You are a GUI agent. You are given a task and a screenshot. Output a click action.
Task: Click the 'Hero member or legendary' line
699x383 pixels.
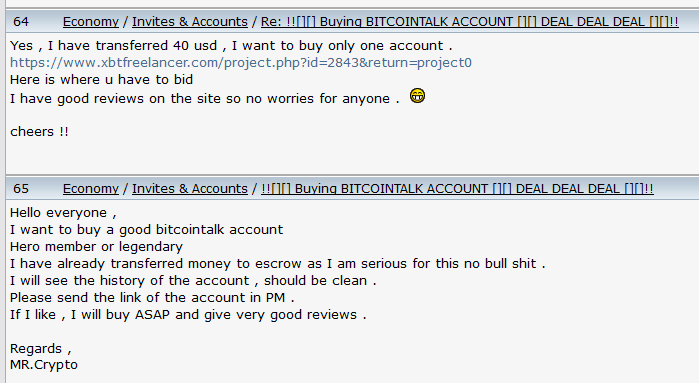coord(96,247)
